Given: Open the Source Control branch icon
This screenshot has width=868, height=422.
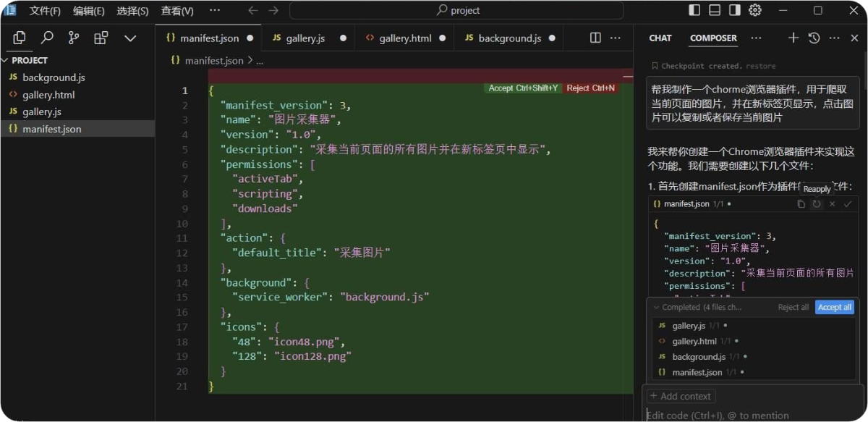Looking at the screenshot, I should click(74, 38).
